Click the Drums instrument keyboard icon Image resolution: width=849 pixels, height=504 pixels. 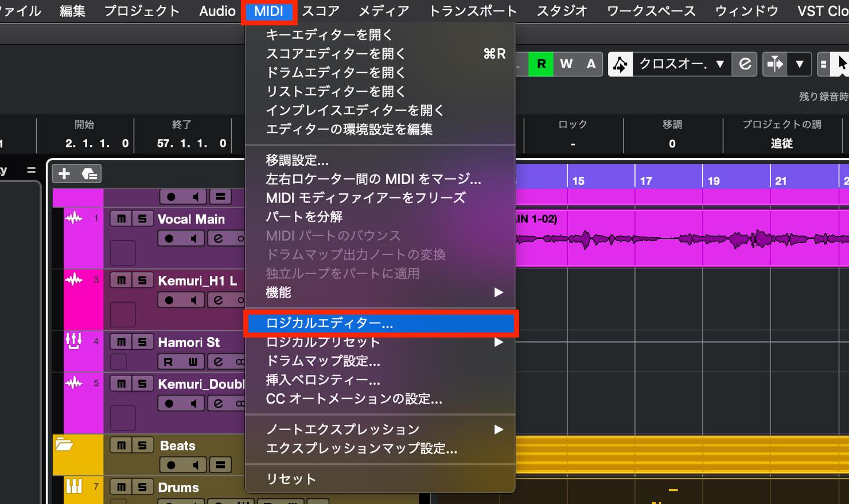pyautogui.click(x=74, y=487)
